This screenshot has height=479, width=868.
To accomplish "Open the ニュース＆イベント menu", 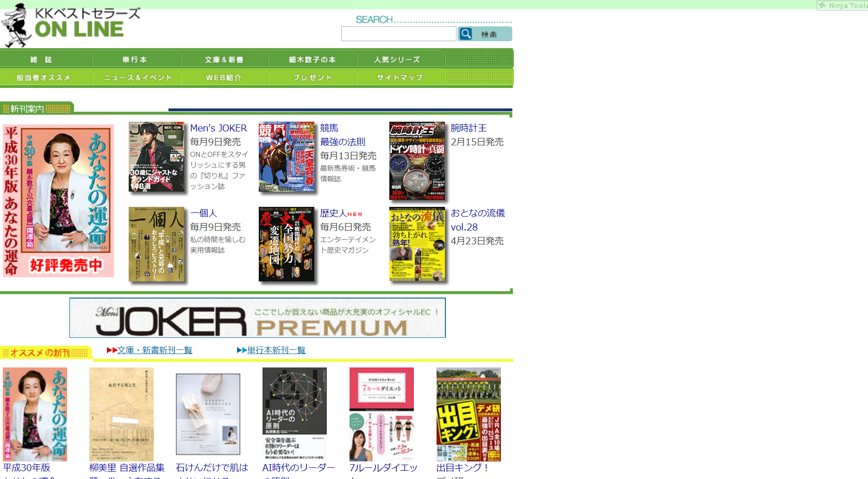I will point(136,77).
